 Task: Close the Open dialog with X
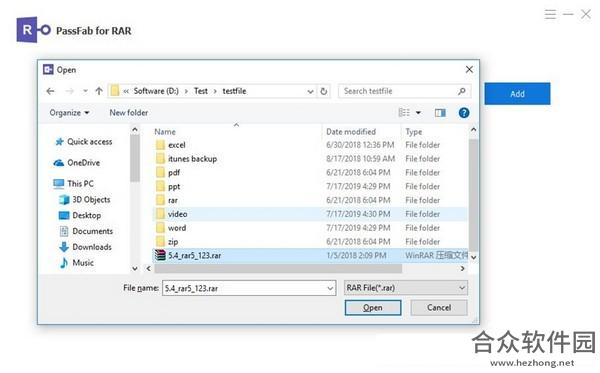tap(469, 70)
